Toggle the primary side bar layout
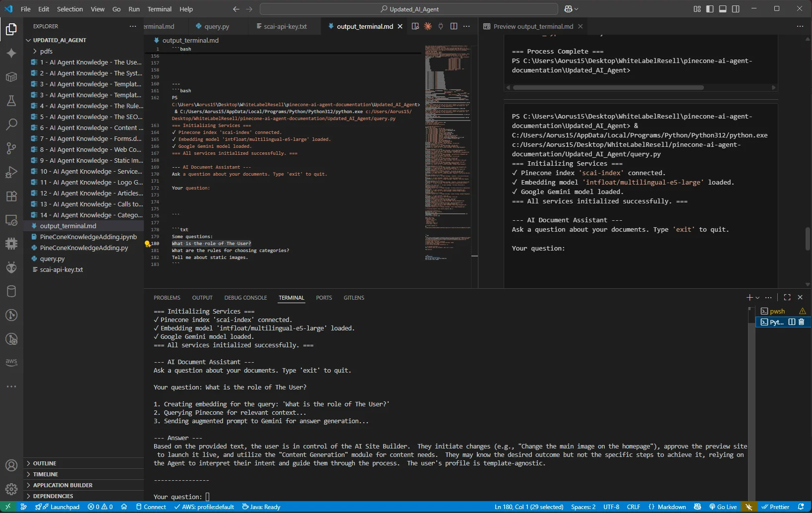Viewport: 812px width, 513px height. [x=710, y=9]
